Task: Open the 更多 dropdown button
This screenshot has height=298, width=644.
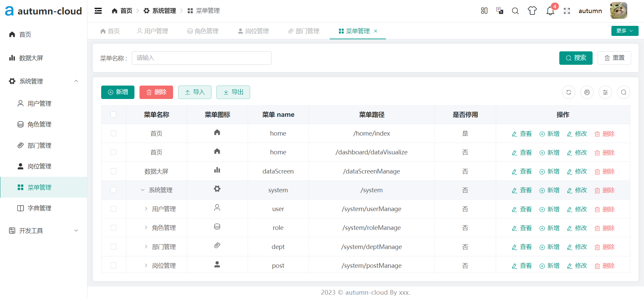Action: (625, 31)
